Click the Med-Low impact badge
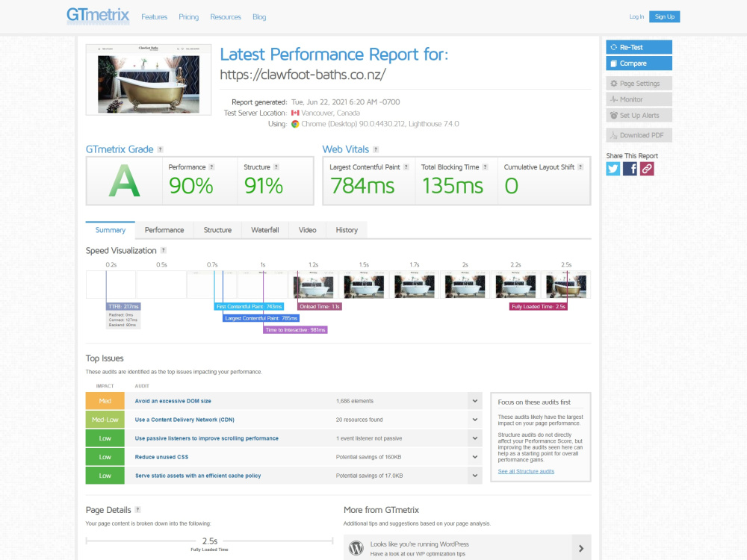The width and height of the screenshot is (747, 560). [x=105, y=420]
